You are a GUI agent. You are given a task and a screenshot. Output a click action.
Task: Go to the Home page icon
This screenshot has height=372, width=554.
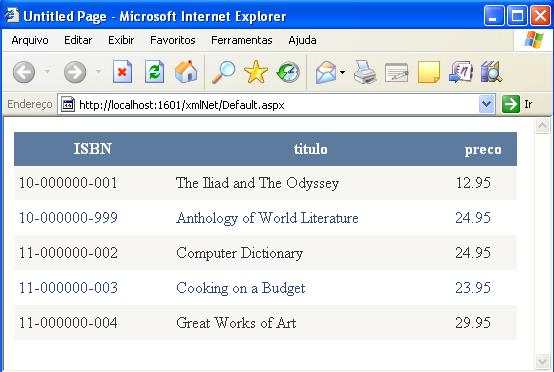click(x=186, y=72)
